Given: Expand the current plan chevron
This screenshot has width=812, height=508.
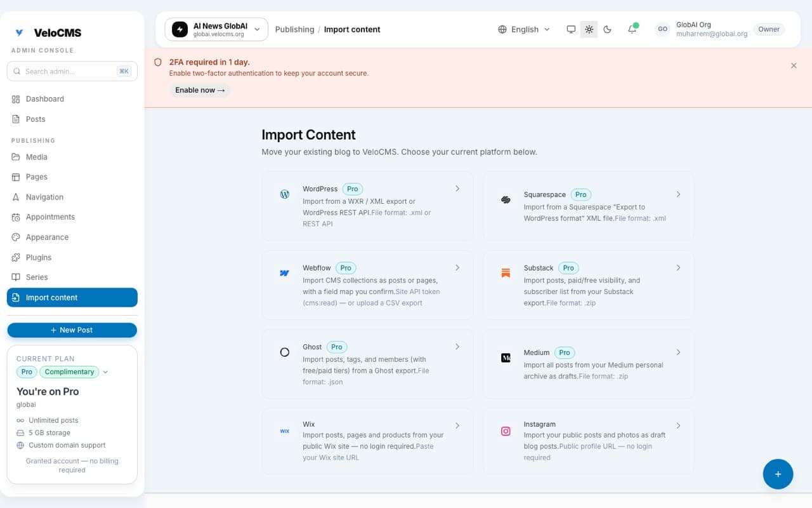Looking at the screenshot, I should pyautogui.click(x=105, y=372).
